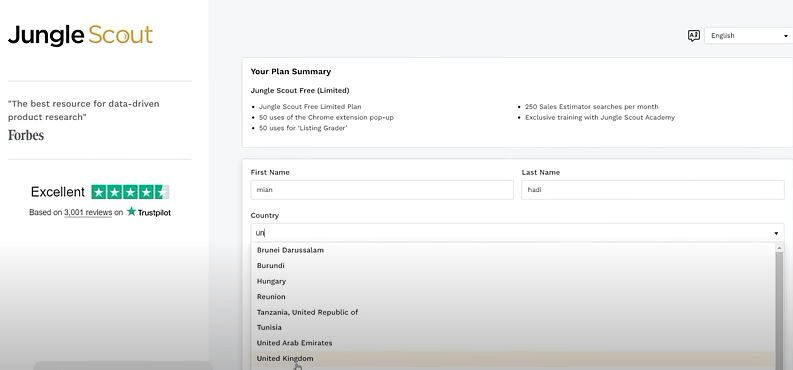Select Hungary from country list

click(513, 281)
